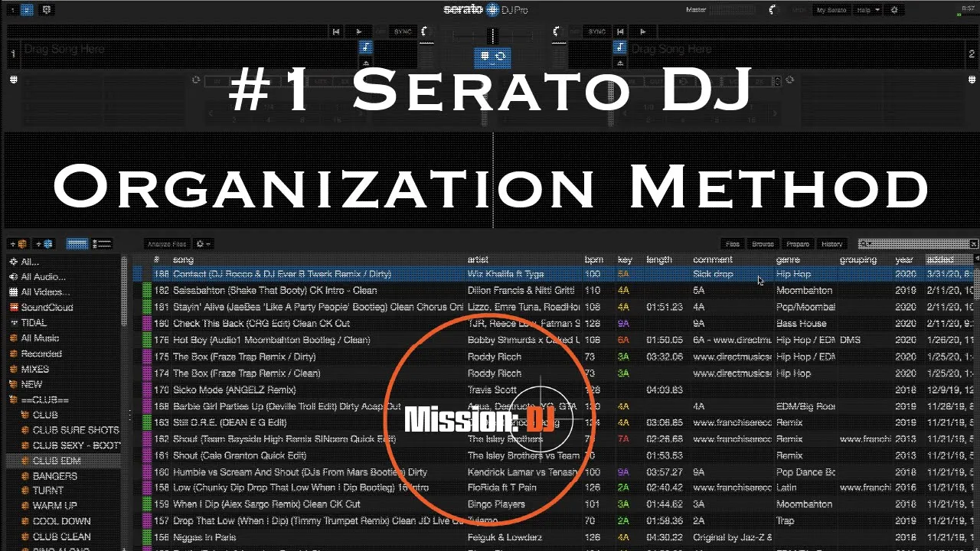Toggle the blue keylock note on right deck
This screenshot has width=980, height=551.
click(x=619, y=47)
